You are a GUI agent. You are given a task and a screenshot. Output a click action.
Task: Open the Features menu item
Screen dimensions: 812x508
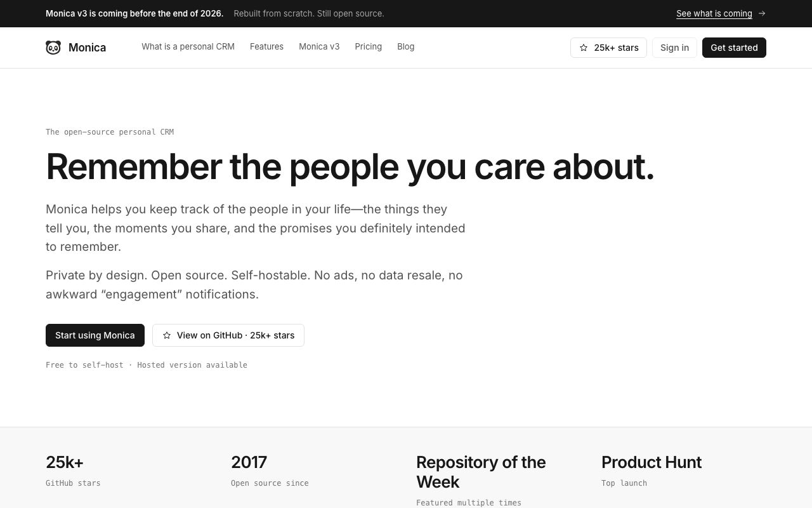(266, 47)
